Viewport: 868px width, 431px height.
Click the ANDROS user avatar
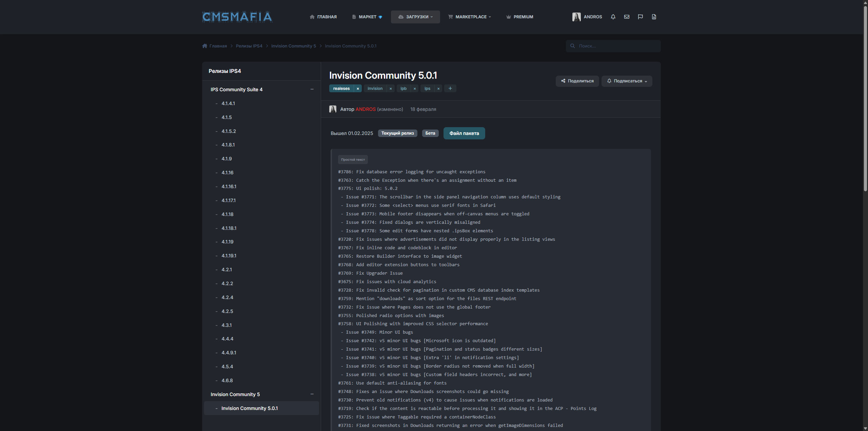pyautogui.click(x=576, y=17)
